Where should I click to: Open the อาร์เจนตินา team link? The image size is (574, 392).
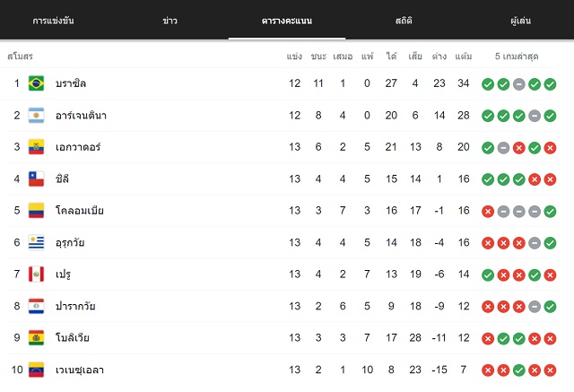pos(81,116)
